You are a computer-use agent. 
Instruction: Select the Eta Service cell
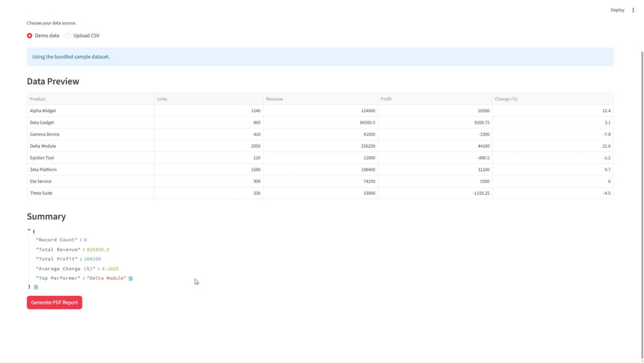91,181
